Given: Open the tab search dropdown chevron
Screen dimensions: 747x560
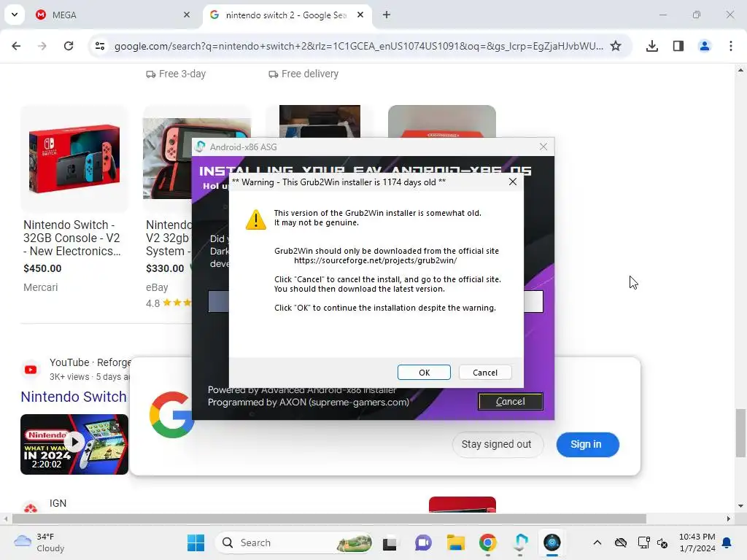Looking at the screenshot, I should click(x=15, y=15).
